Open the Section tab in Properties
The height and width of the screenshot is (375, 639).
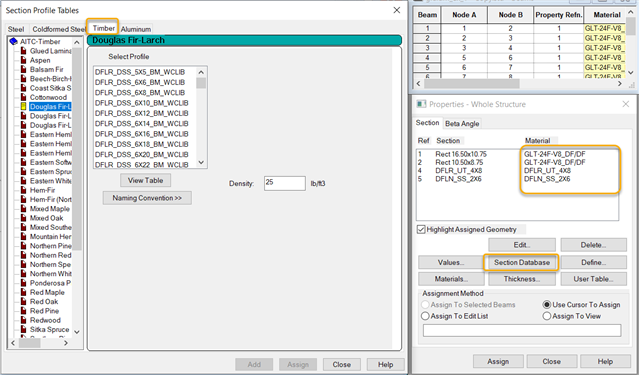427,123
